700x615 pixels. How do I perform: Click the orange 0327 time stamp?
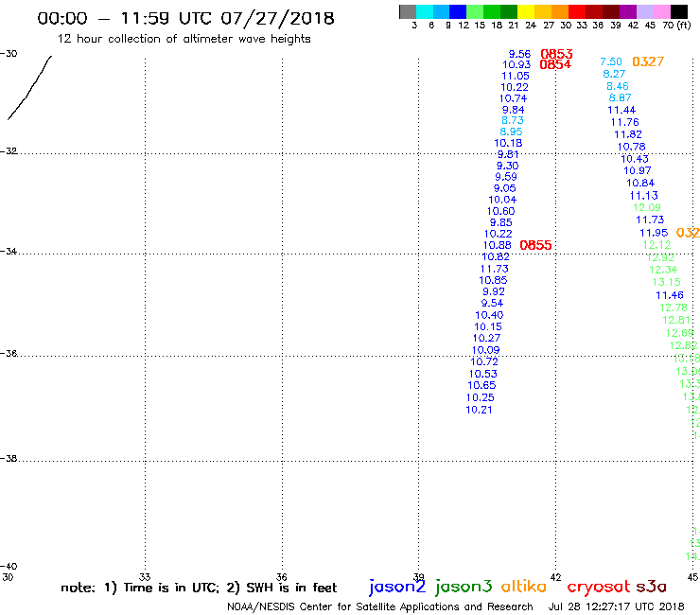pos(648,61)
